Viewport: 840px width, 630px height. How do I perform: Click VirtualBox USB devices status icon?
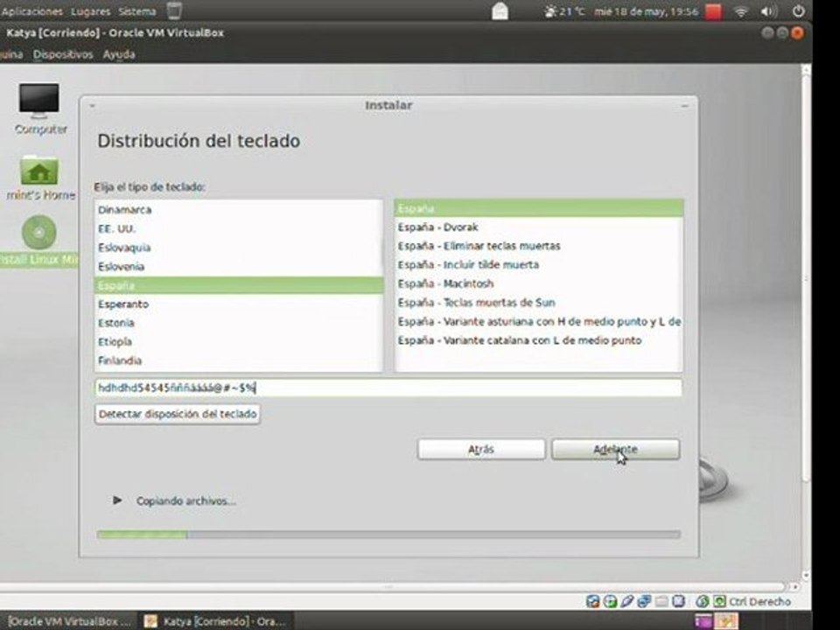click(x=626, y=602)
